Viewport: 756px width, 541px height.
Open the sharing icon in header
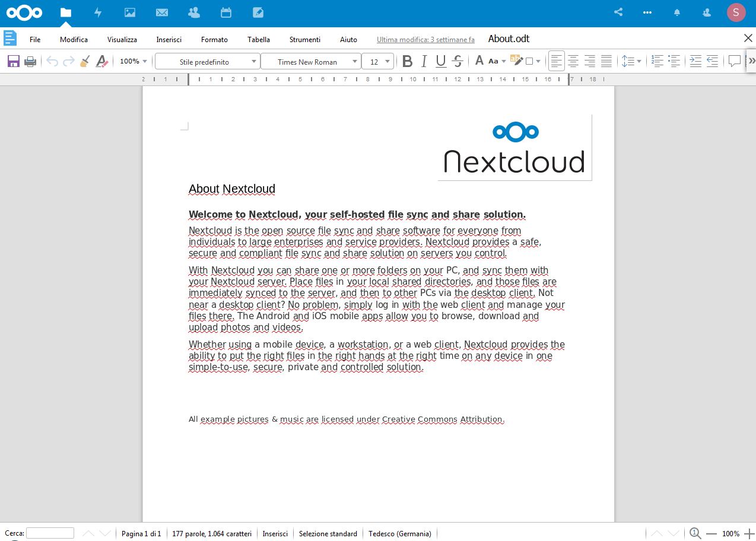tap(618, 12)
